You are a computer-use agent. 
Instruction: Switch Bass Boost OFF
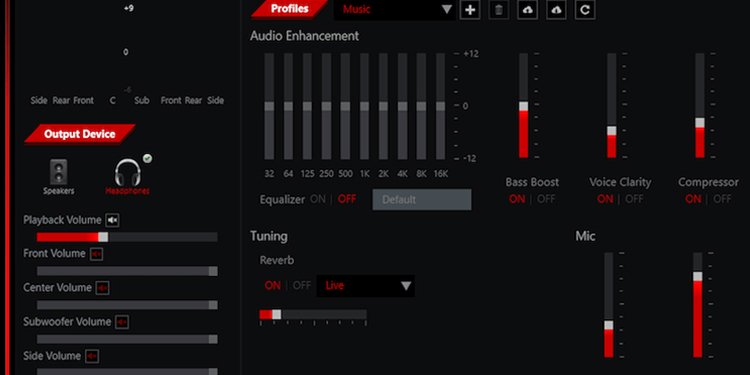pyautogui.click(x=546, y=199)
